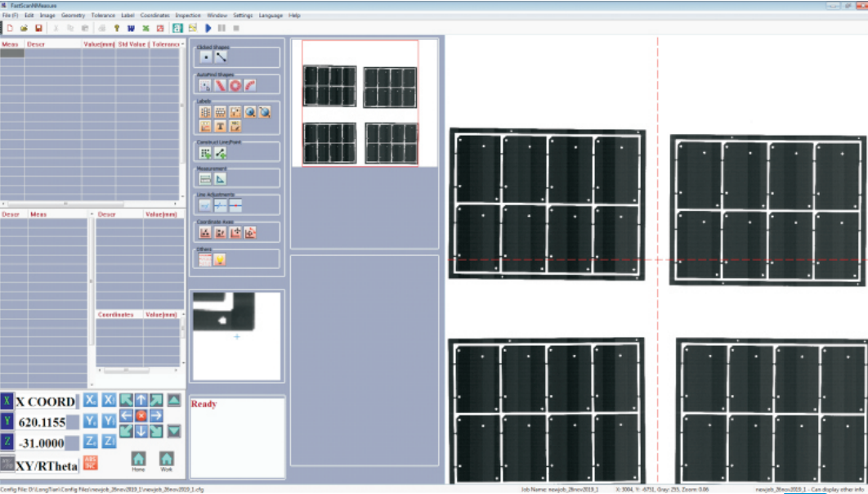
Task: Toggle the ABS/INC red button
Action: coord(90,463)
